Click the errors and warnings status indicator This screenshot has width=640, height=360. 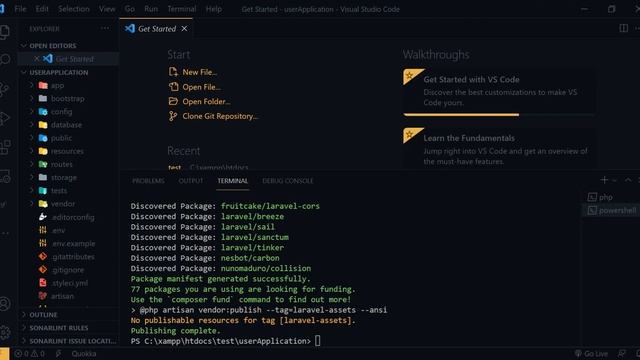pos(29,353)
